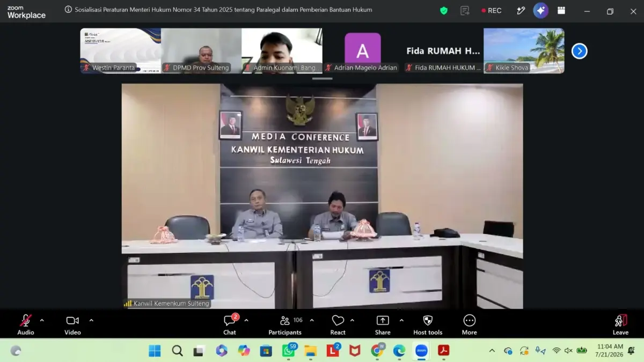Select the DPMD Prov Sulteng video thumbnail
Screen dimensions: 644x362
point(201,50)
